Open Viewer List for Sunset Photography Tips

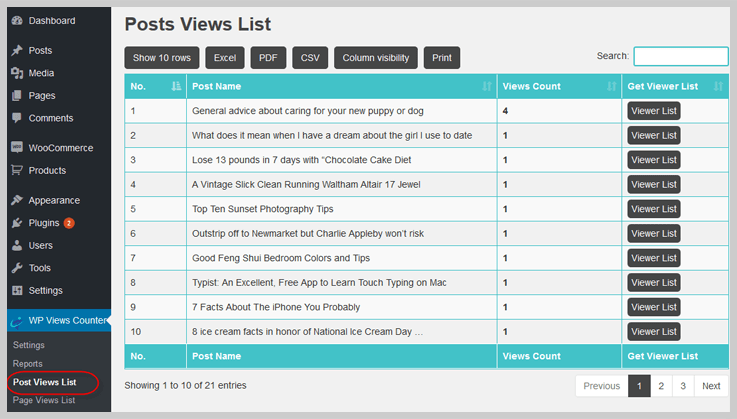coord(654,209)
